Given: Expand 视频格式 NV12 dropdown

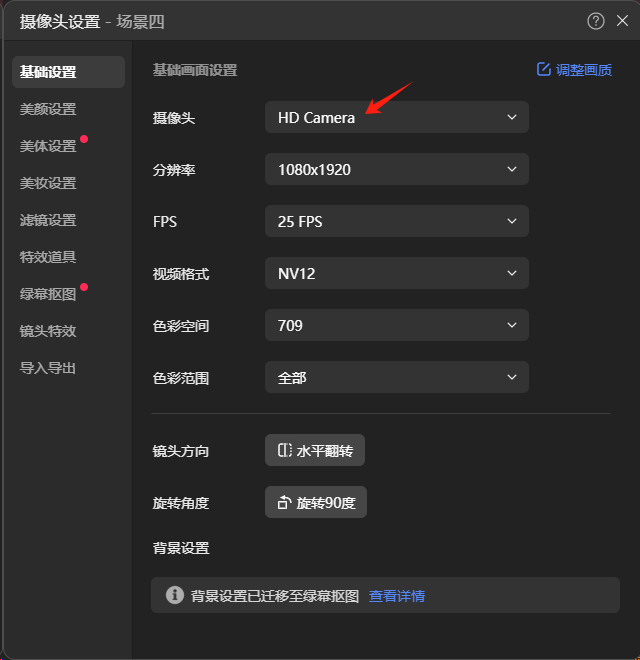Looking at the screenshot, I should pyautogui.click(x=397, y=273).
